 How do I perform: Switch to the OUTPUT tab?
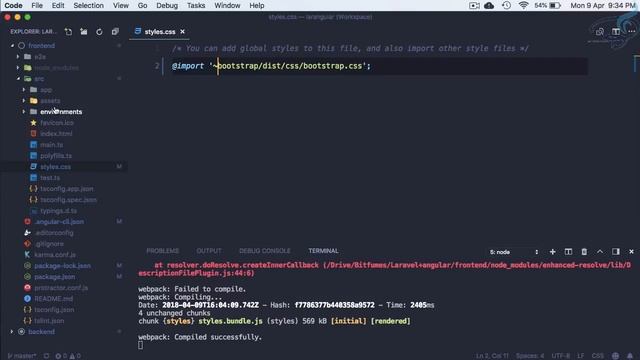coord(209,251)
